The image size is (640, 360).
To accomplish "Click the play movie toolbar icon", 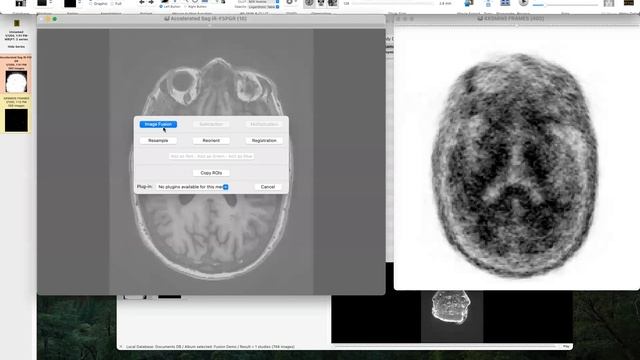I will [x=523, y=3].
